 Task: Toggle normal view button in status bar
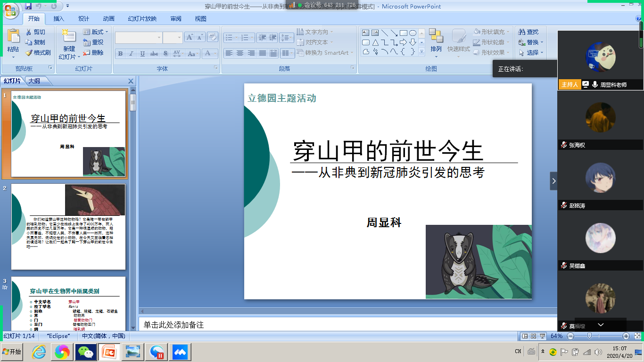(x=525, y=336)
